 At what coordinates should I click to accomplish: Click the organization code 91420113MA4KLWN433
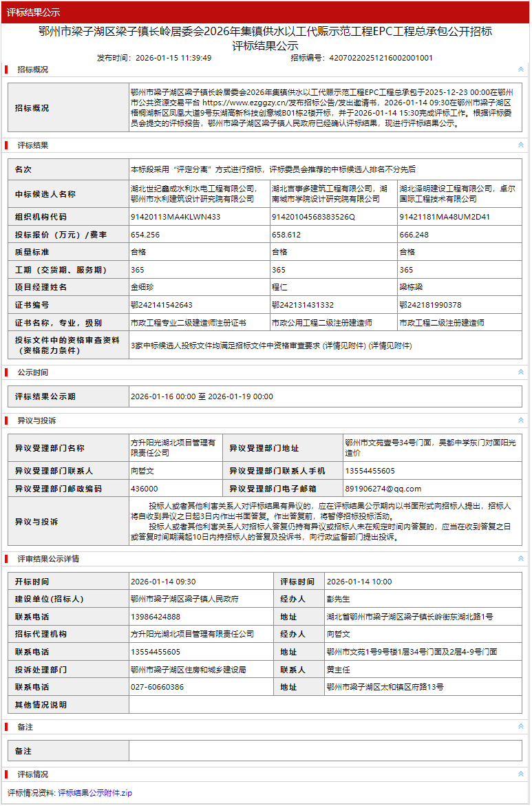[175, 217]
